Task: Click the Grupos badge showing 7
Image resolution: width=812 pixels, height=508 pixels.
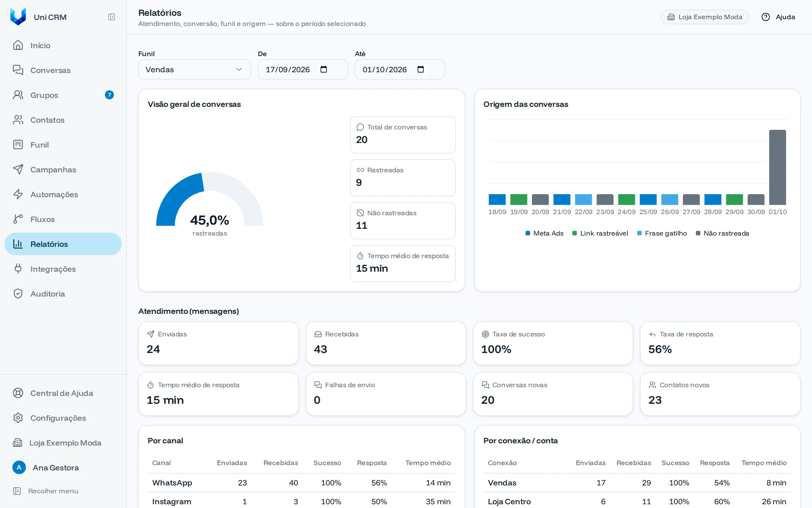Action: tap(109, 95)
